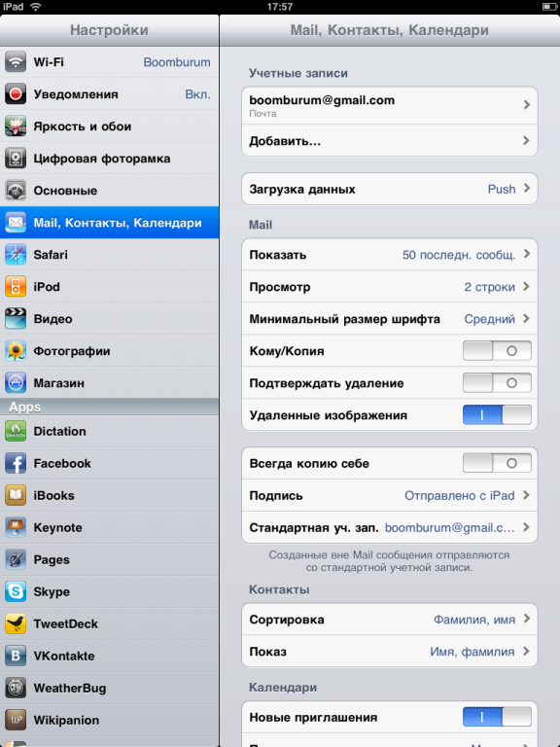This screenshot has width=560, height=747.
Task: Select Основные in the settings list
Action: coord(110,191)
